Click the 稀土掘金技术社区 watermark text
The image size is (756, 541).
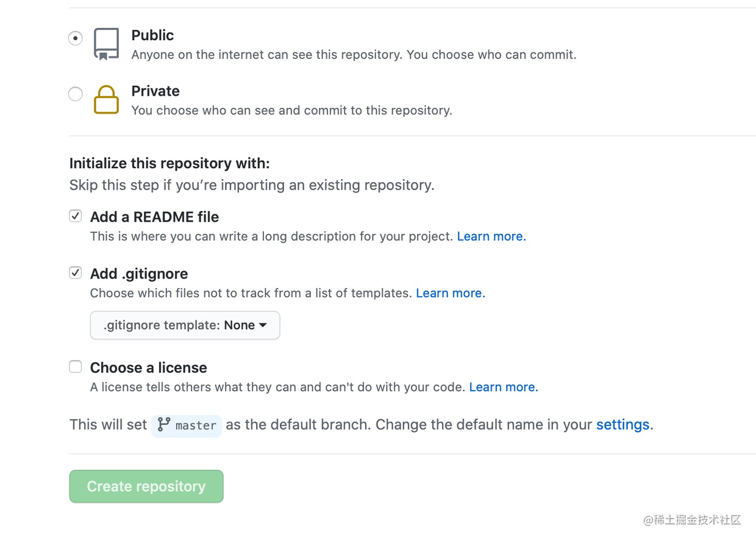(693, 520)
